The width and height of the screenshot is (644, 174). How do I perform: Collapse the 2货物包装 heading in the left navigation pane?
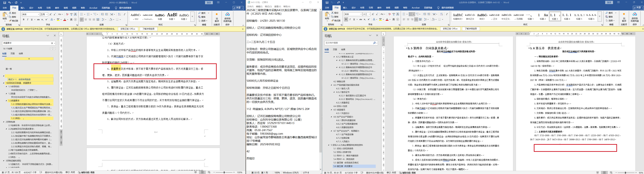click(x=4, y=122)
